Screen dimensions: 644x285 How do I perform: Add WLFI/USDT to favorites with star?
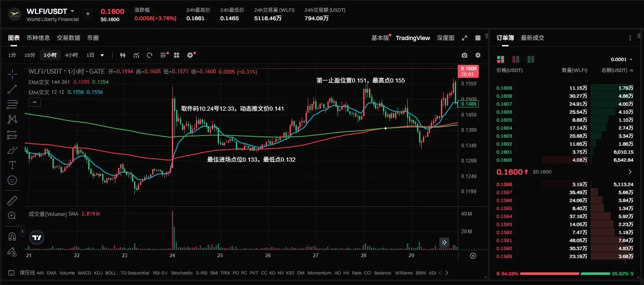point(88,13)
